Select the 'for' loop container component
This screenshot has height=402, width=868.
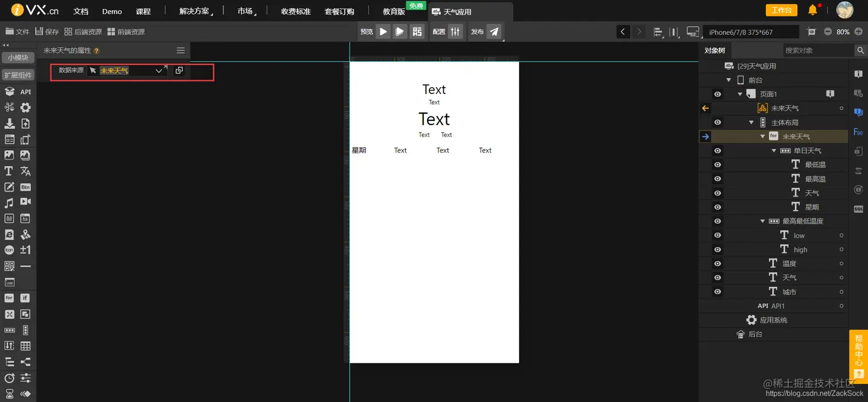click(x=9, y=298)
